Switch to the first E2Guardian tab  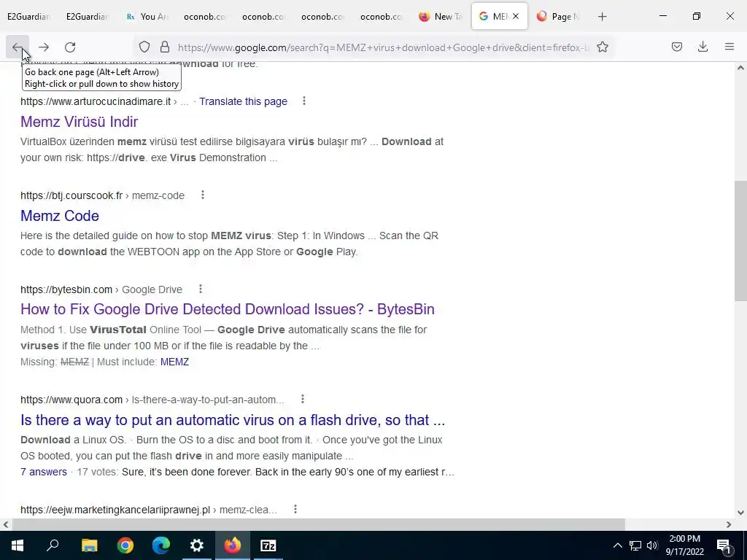point(28,17)
